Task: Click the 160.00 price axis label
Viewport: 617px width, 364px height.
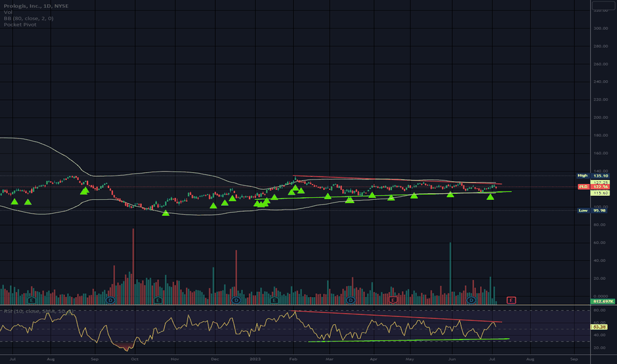Action: pos(600,153)
